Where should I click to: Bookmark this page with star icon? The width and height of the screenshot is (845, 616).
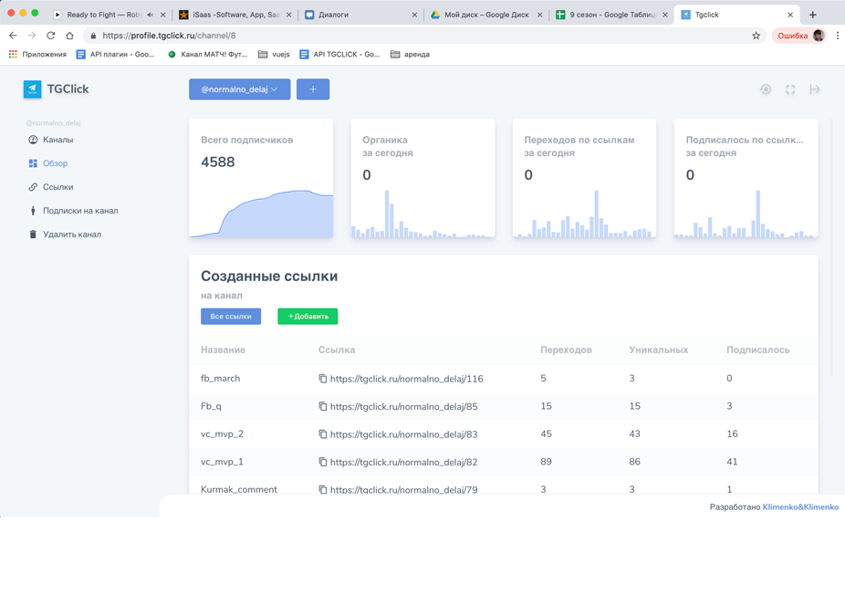pos(756,36)
